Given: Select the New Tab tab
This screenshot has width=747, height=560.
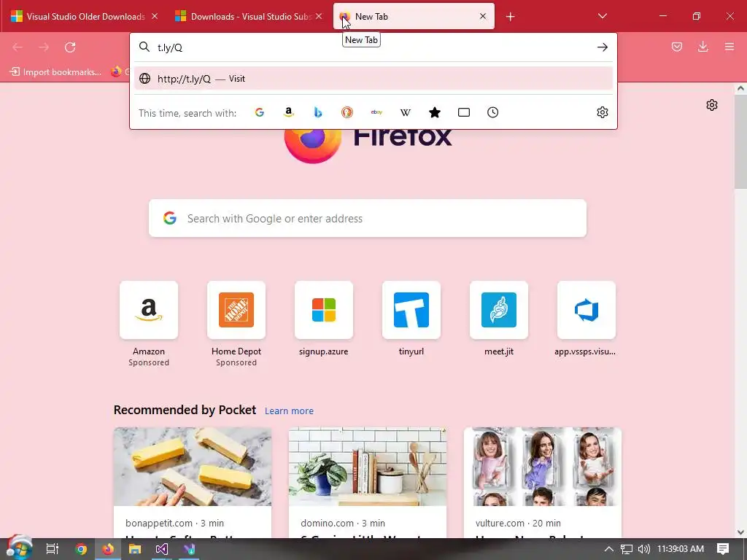Looking at the screenshot, I should click(414, 16).
